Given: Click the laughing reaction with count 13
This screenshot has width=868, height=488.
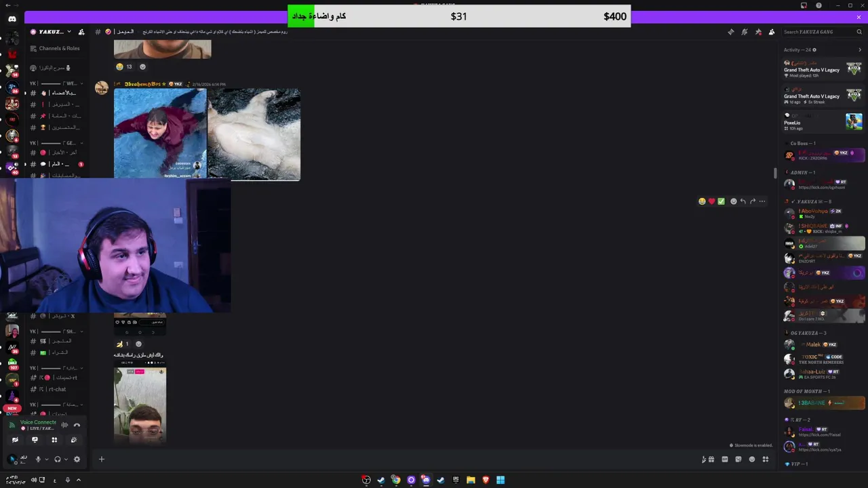Looking at the screenshot, I should [x=124, y=66].
